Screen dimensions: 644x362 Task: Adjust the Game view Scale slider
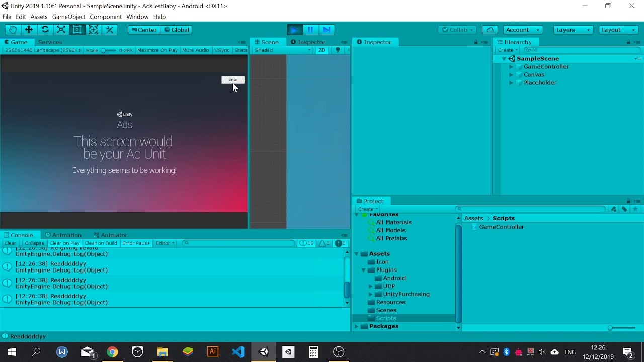[x=108, y=50]
